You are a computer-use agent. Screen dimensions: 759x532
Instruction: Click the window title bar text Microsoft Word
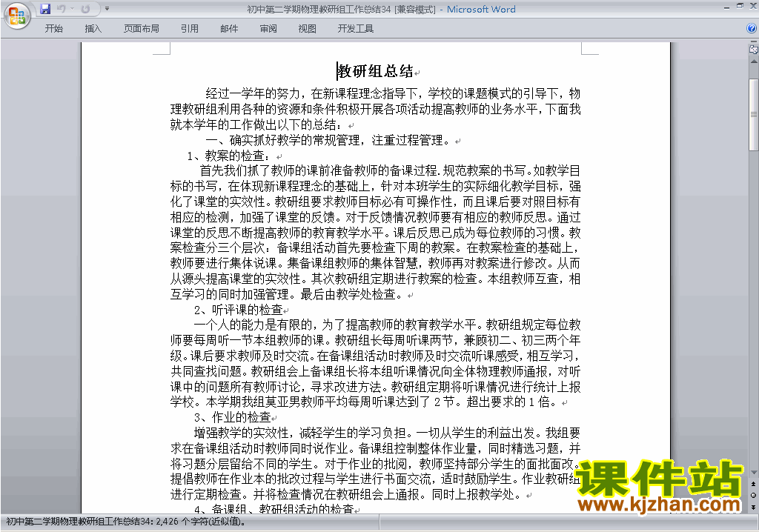[x=481, y=9]
